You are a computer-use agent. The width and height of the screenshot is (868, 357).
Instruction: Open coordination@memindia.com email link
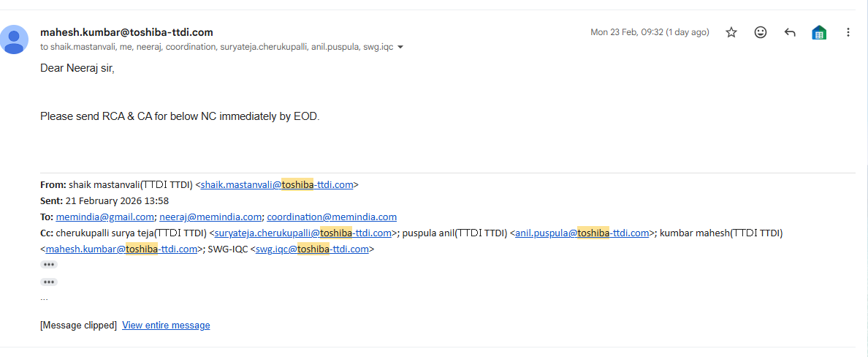332,217
